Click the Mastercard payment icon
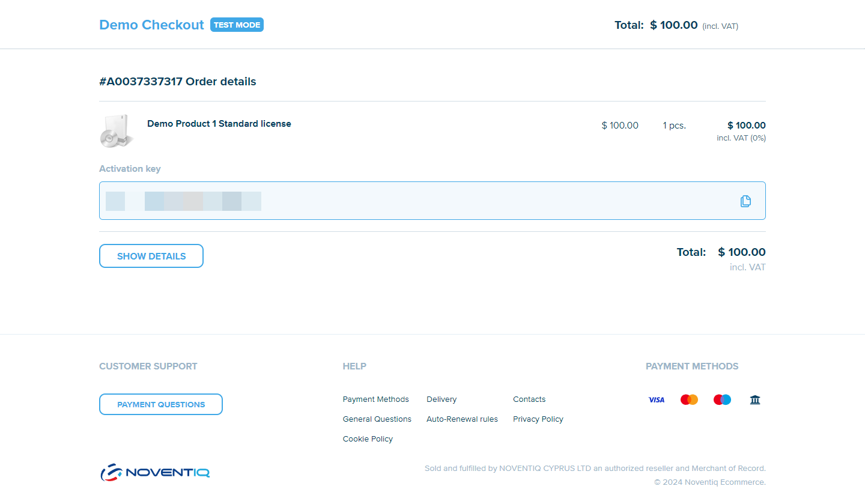The width and height of the screenshot is (865, 504). (x=689, y=399)
